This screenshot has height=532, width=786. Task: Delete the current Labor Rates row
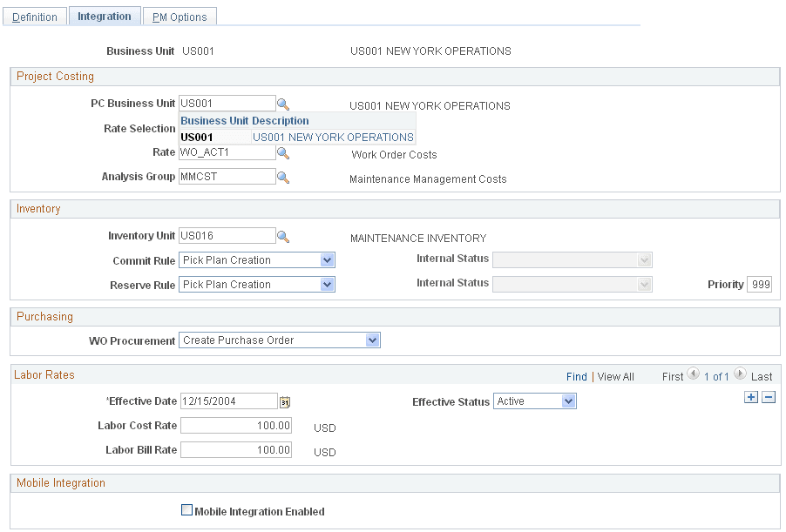768,397
